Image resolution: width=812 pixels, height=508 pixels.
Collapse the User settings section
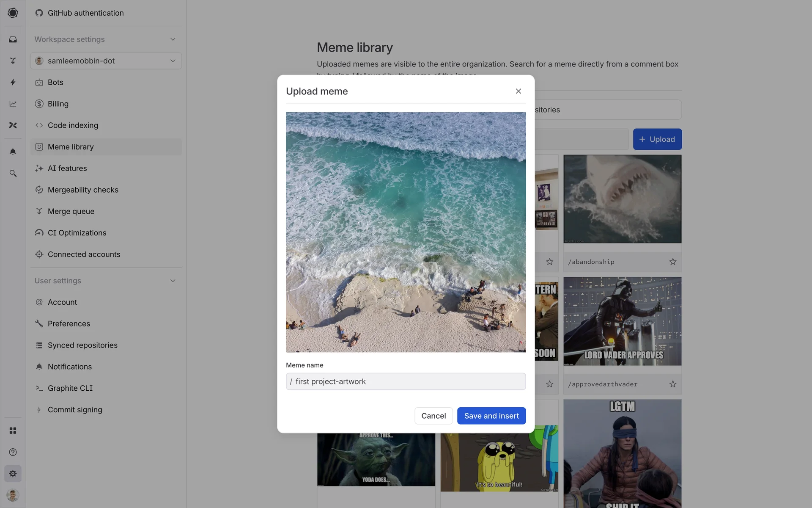[x=173, y=281]
